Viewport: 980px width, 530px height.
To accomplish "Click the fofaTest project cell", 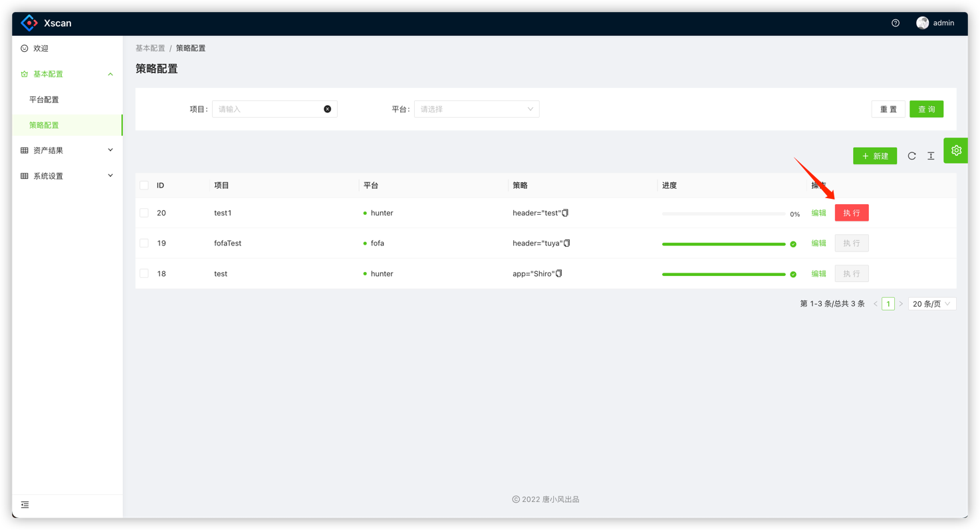I will tap(227, 243).
